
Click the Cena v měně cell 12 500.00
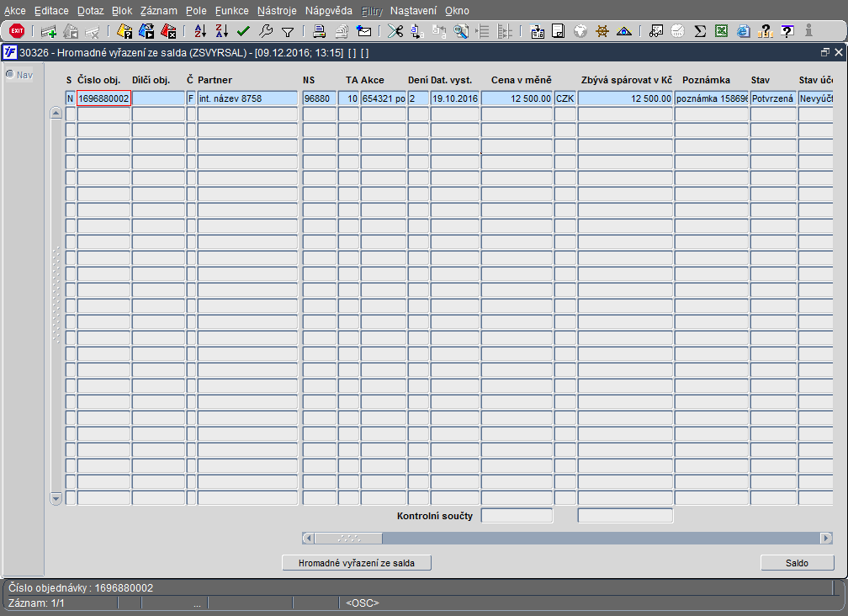point(517,98)
